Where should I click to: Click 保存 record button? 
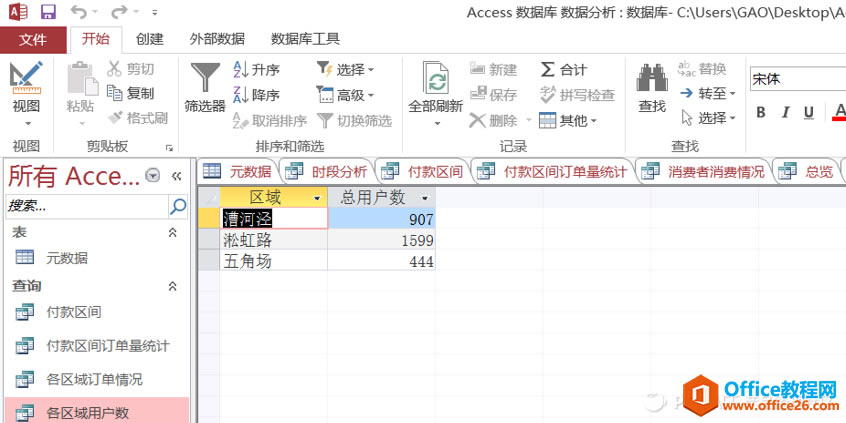[x=493, y=94]
